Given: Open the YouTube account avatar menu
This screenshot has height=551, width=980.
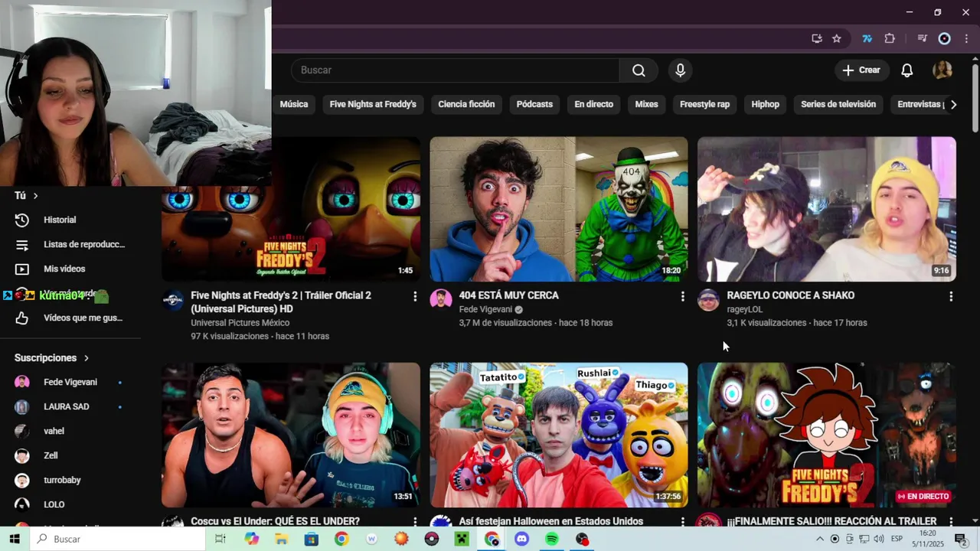Looking at the screenshot, I should (942, 70).
